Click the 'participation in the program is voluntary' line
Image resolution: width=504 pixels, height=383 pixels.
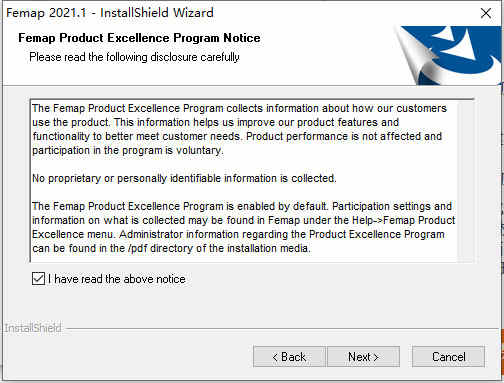(128, 150)
